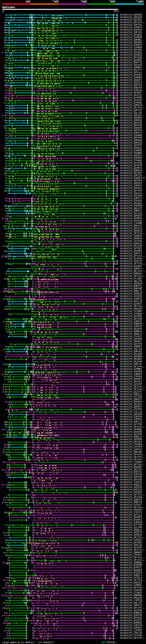View the UniRef100_Q6GUG3 alignment label
The height and width of the screenshot is (644, 146).
(131, 183)
